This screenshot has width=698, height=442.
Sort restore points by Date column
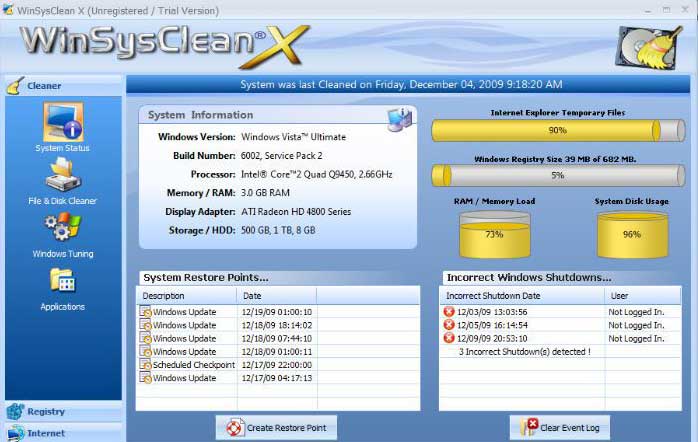(x=276, y=296)
